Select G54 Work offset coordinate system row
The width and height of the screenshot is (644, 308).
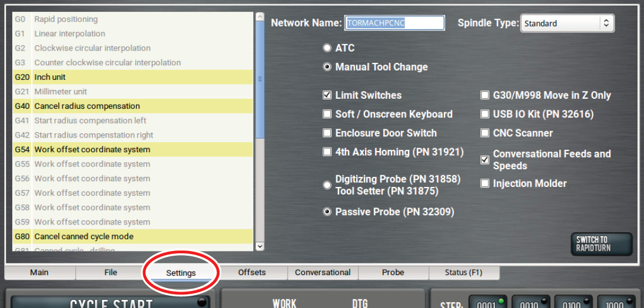click(x=132, y=150)
